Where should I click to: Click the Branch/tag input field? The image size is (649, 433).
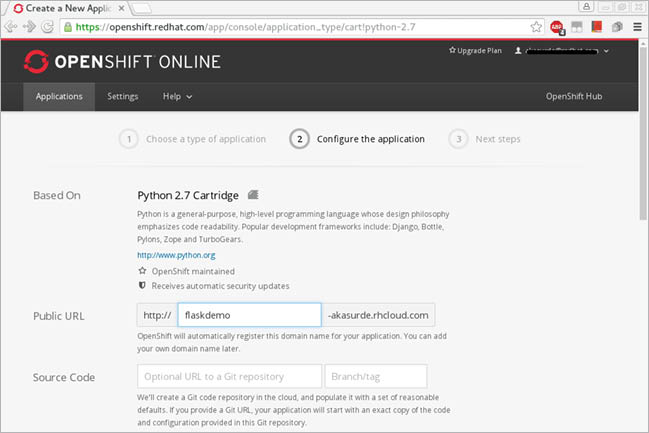375,376
